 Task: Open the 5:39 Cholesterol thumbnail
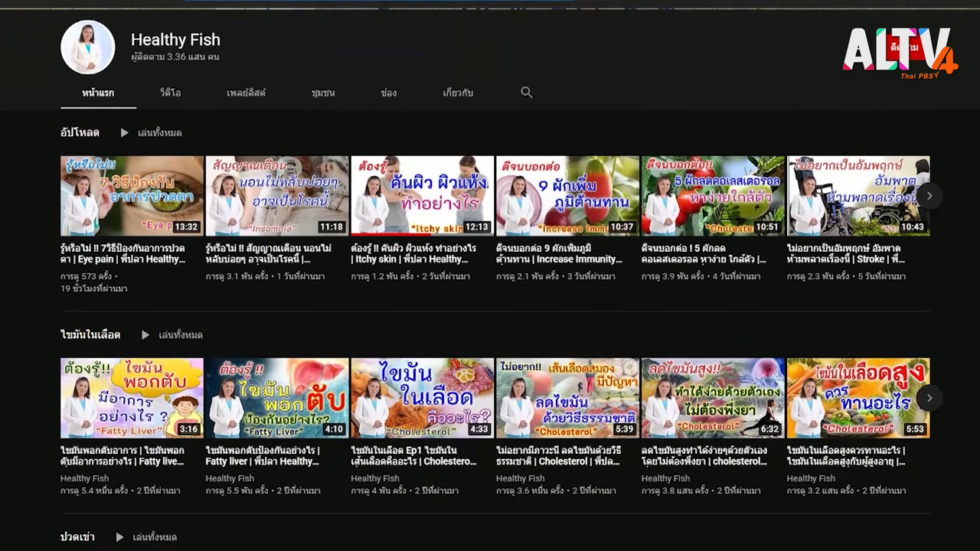pos(567,398)
